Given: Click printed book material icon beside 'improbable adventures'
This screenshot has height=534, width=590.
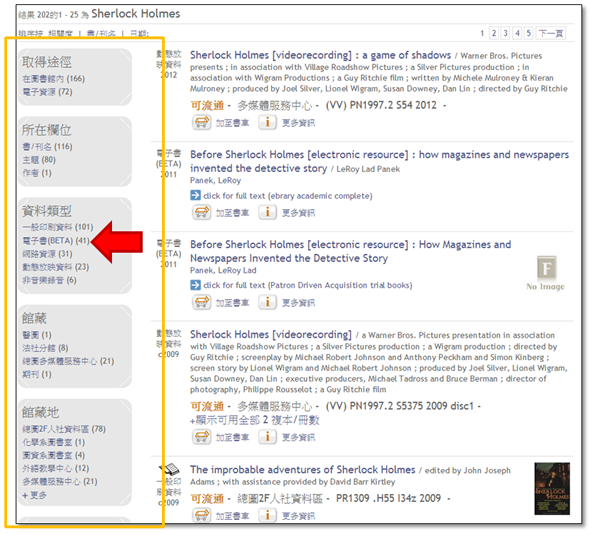Looking at the screenshot, I should coord(170,469).
